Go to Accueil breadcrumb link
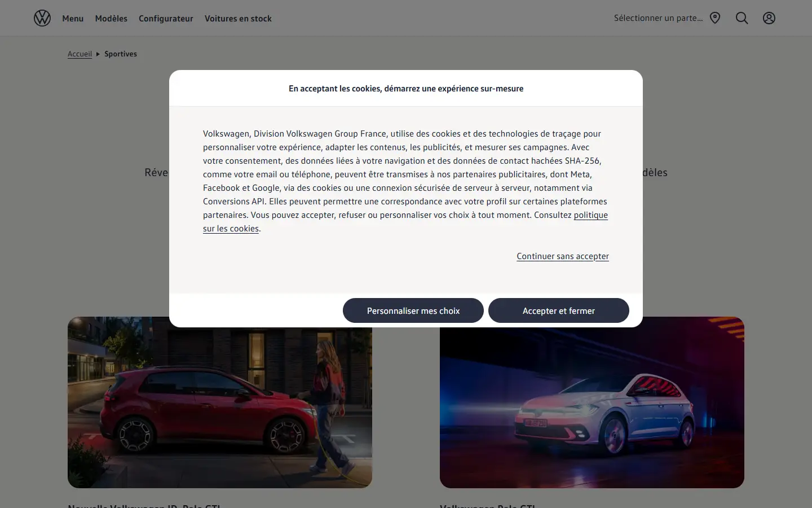Image resolution: width=812 pixels, height=508 pixels. [80, 54]
